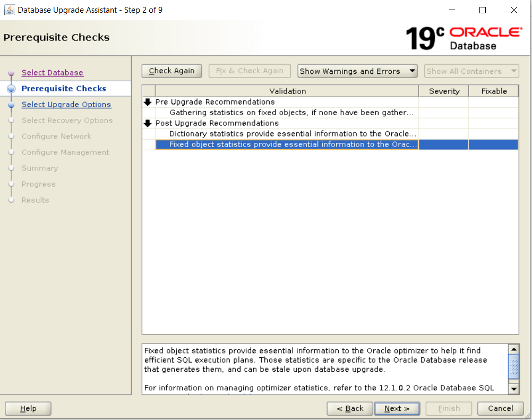Go to the Select Database step
This screenshot has height=420, width=532.
52,73
